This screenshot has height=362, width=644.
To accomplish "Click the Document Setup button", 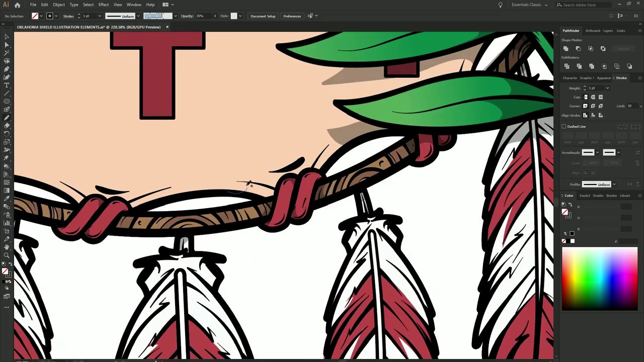I will [263, 16].
